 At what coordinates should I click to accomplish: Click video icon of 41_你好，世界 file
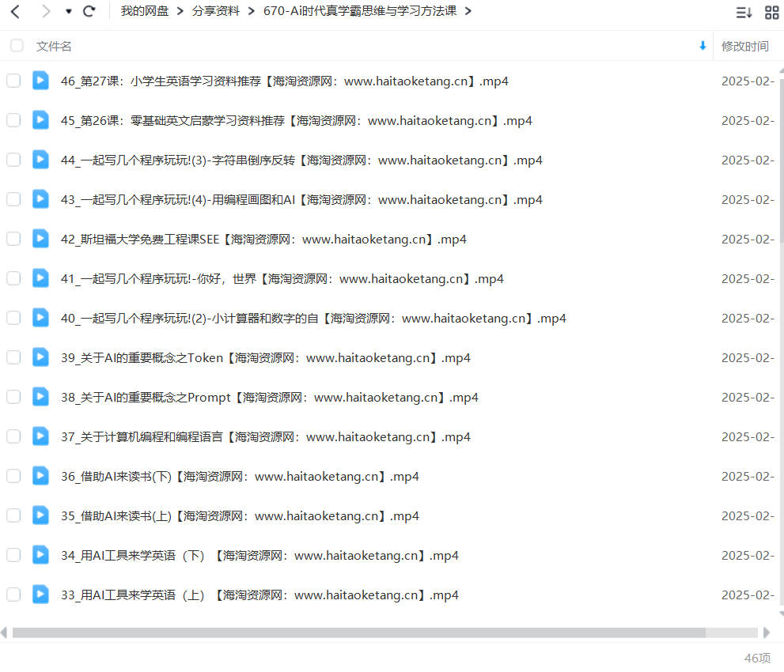click(40, 278)
